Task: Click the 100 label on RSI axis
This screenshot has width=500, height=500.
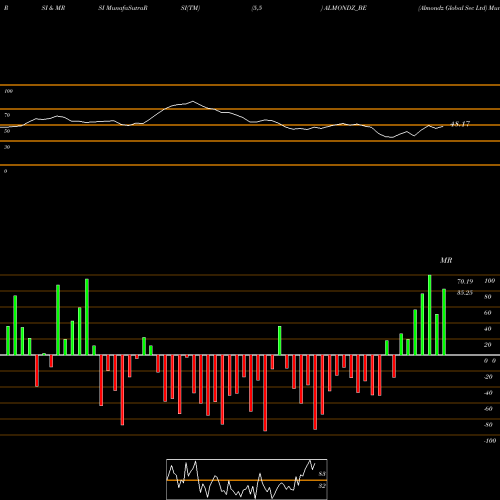Action: (x=9, y=91)
